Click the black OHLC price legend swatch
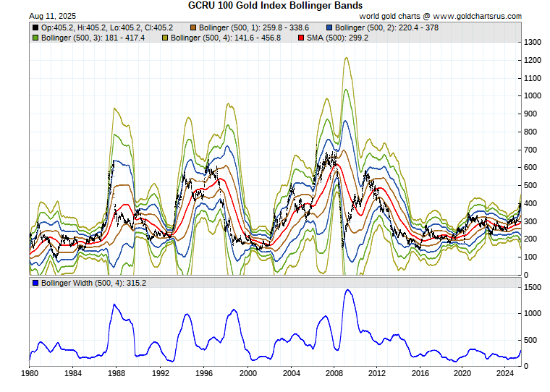 pyautogui.click(x=35, y=27)
